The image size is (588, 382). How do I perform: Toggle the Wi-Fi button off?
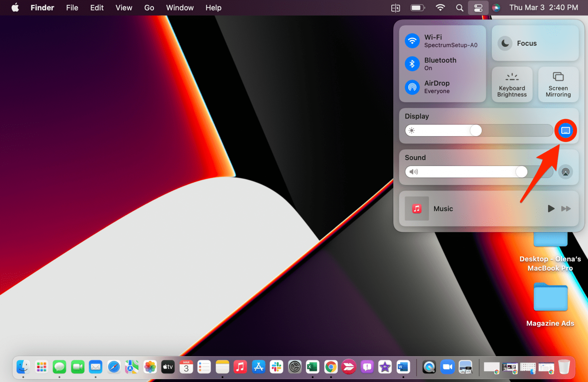(x=412, y=41)
